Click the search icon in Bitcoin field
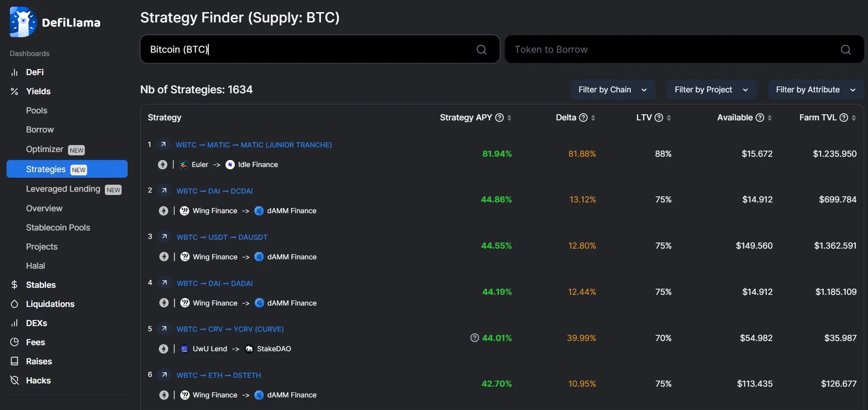Viewport: 868px width, 410px height. click(x=481, y=49)
